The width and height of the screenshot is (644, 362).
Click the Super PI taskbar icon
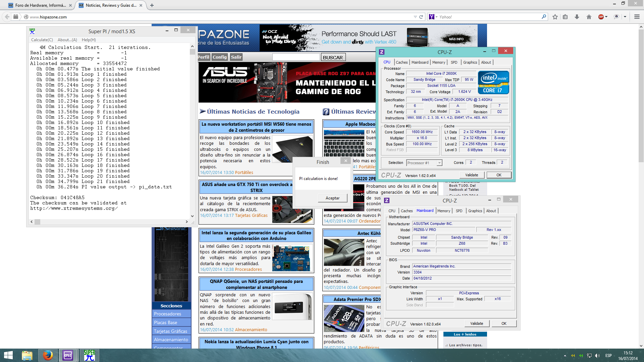click(x=89, y=355)
